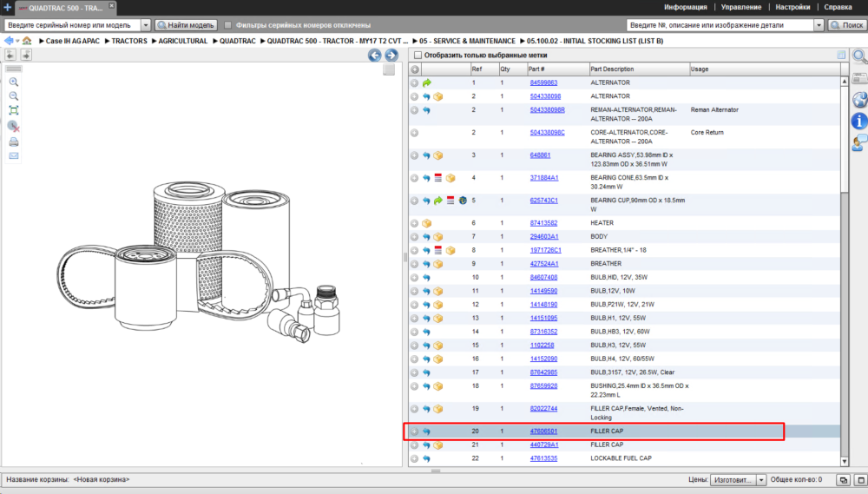Enable show only selected marks checkbox
The image size is (868, 494).
pyautogui.click(x=418, y=56)
